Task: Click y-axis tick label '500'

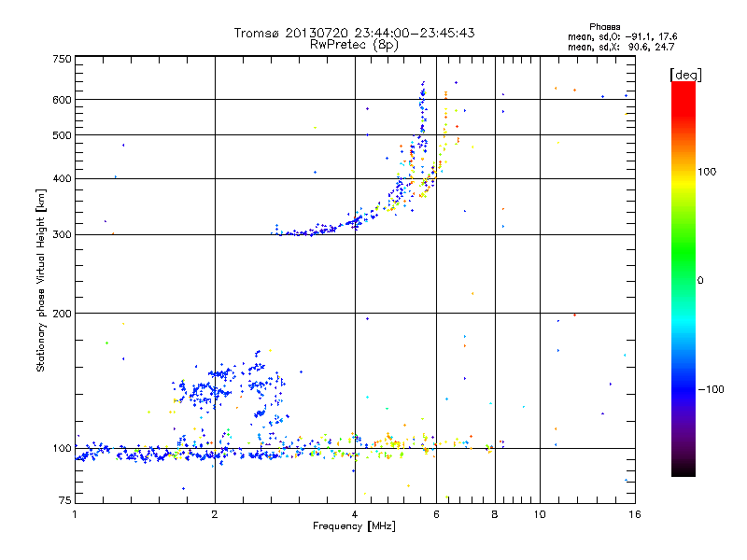Action: [x=62, y=135]
